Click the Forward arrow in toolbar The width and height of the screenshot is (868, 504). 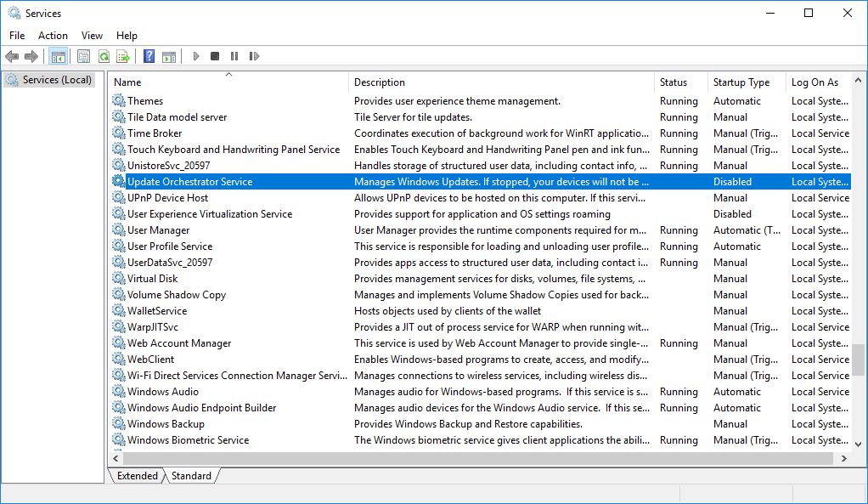31,56
